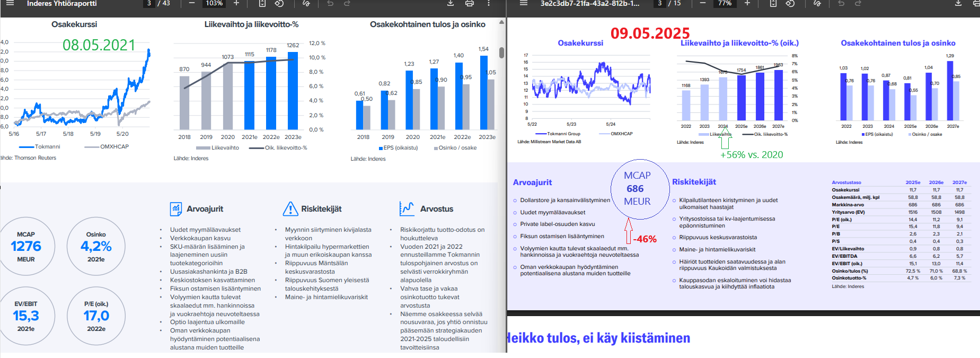The width and height of the screenshot is (980, 358).
Task: Open the sidebar menu in the 3e2c3db7 viewer
Action: (524, 3)
